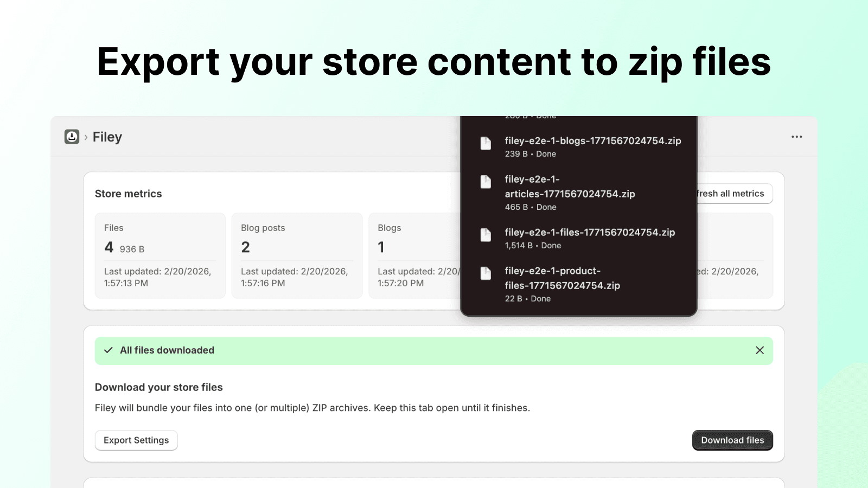This screenshot has width=868, height=488.
Task: Open filey-e2e-1-product-files zip download entry
Action: (579, 285)
